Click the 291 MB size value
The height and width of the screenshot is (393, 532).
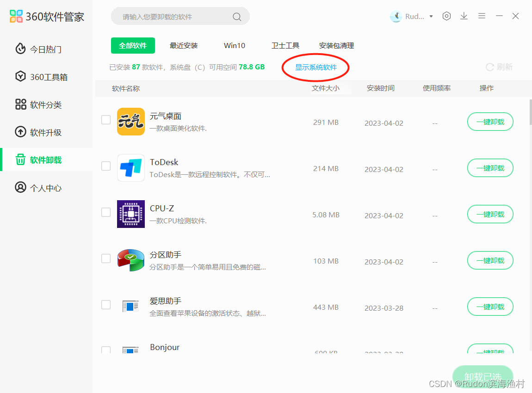(326, 123)
